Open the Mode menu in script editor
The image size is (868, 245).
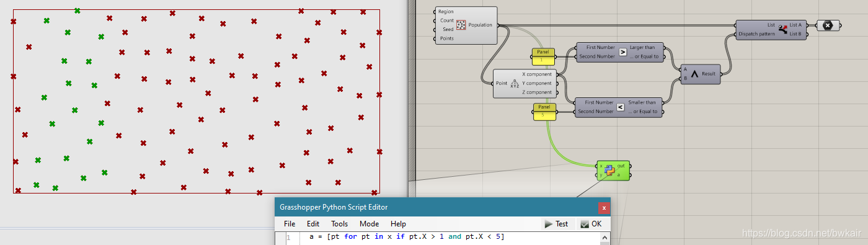coord(369,223)
